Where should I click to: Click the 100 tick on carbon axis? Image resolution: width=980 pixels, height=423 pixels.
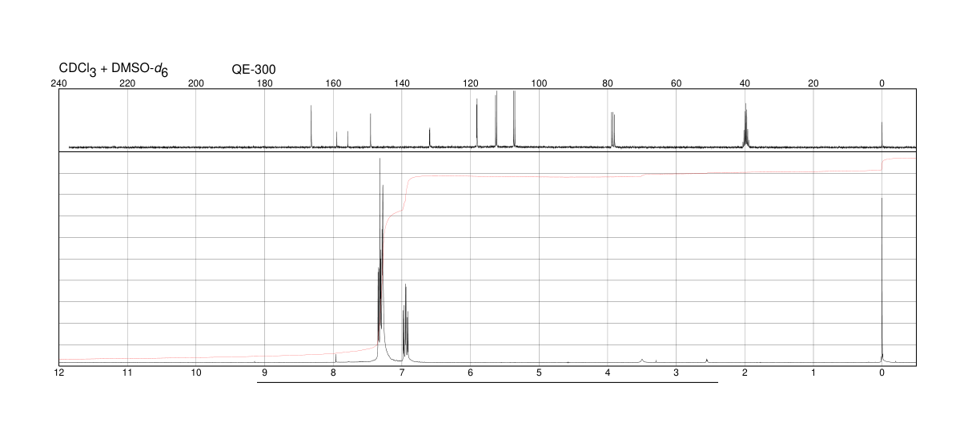click(x=539, y=83)
